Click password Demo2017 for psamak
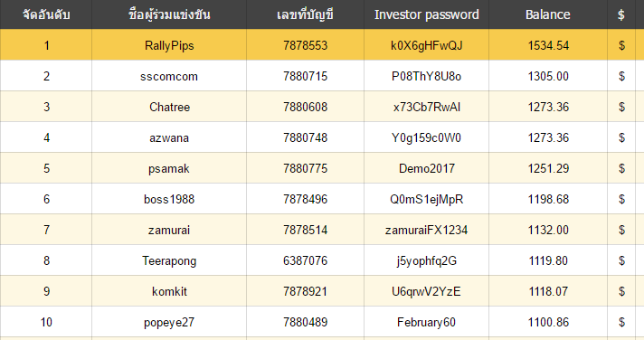 426,168
